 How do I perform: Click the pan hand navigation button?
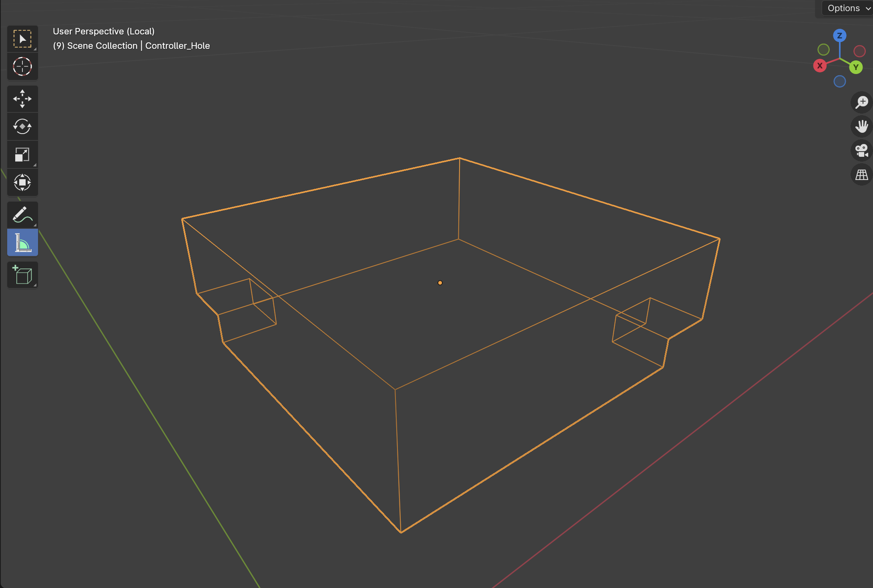(861, 126)
